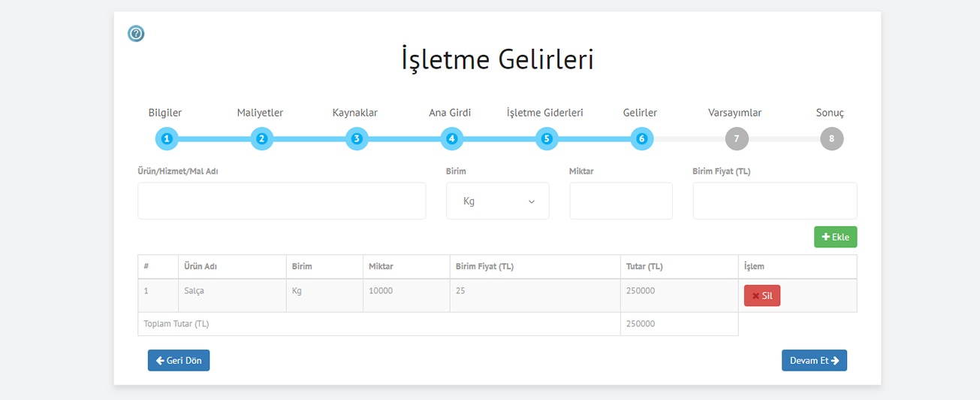
Task: Open step 4 Ana Girdi circle
Action: pos(451,138)
